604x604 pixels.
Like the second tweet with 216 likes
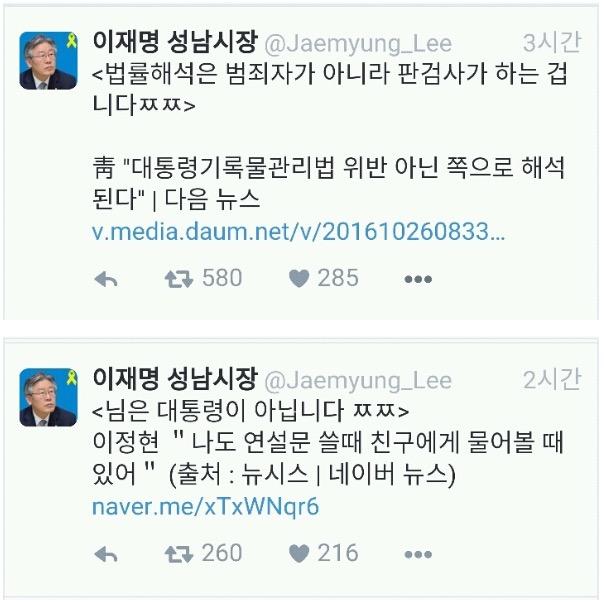pos(299,554)
